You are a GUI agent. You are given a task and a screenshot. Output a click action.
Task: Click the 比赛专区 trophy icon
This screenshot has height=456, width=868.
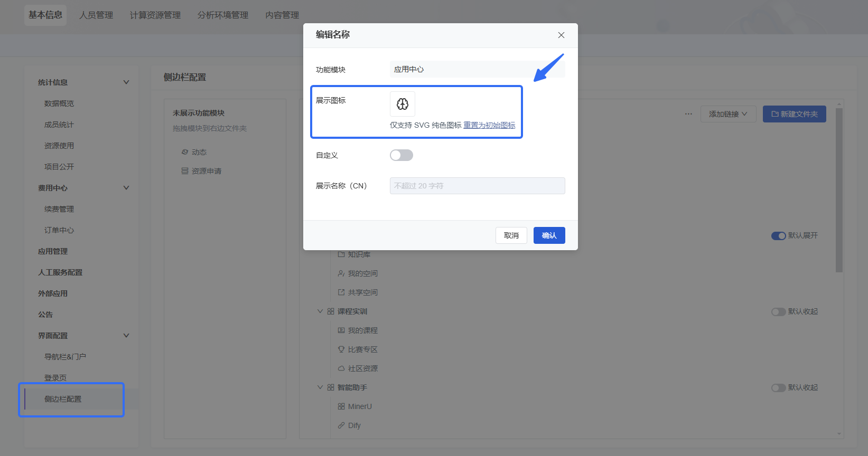coord(341,349)
